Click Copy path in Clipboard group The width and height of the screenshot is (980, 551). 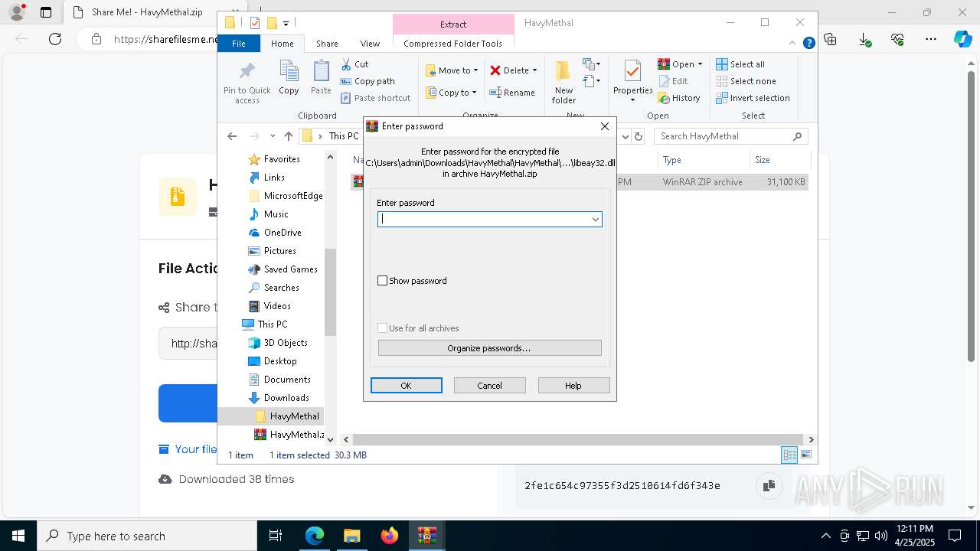pyautogui.click(x=368, y=81)
